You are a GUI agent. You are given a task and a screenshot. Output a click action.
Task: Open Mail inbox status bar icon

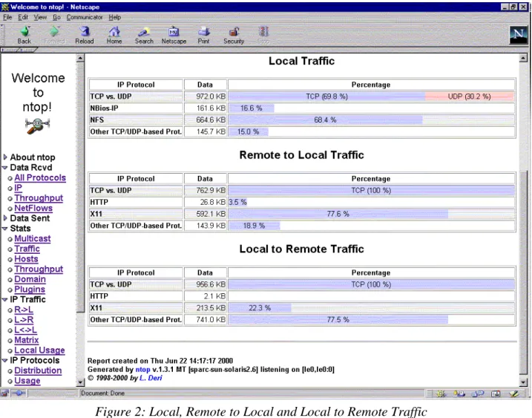[459, 393]
